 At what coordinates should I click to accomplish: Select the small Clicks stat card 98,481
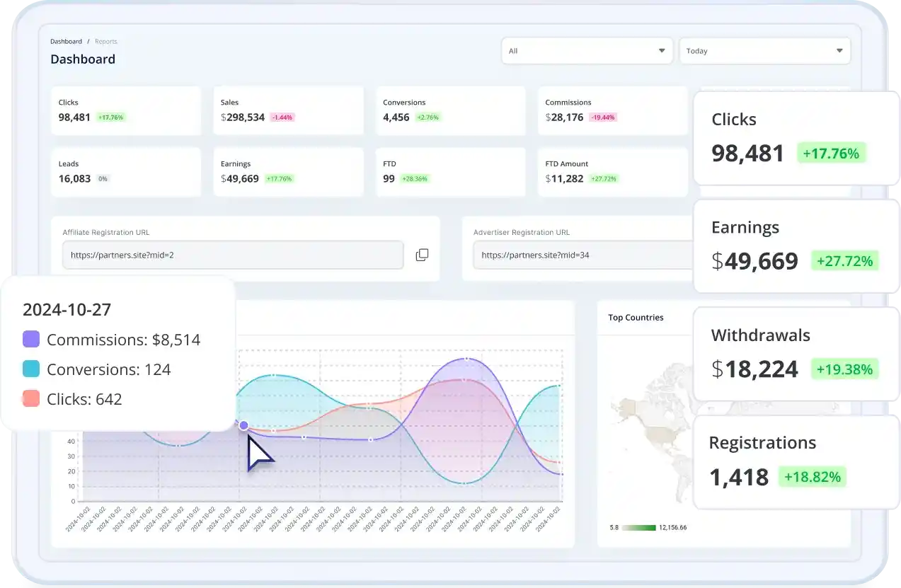(126, 110)
